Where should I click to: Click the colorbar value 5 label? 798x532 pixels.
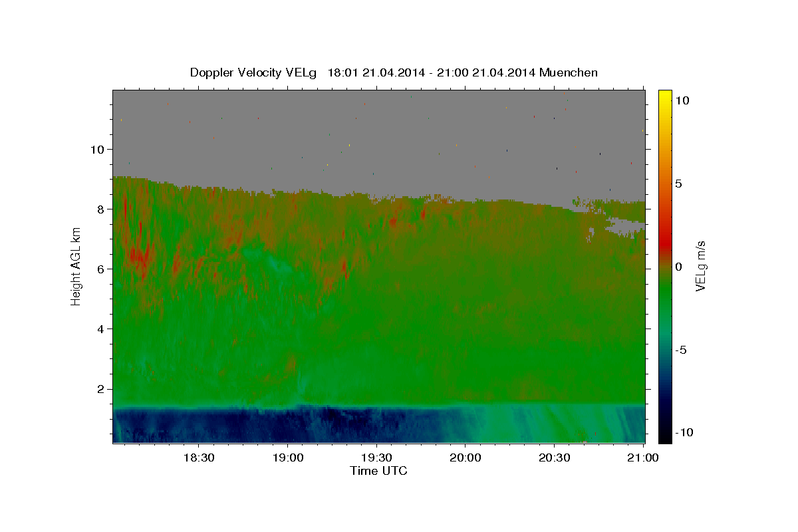click(x=678, y=184)
